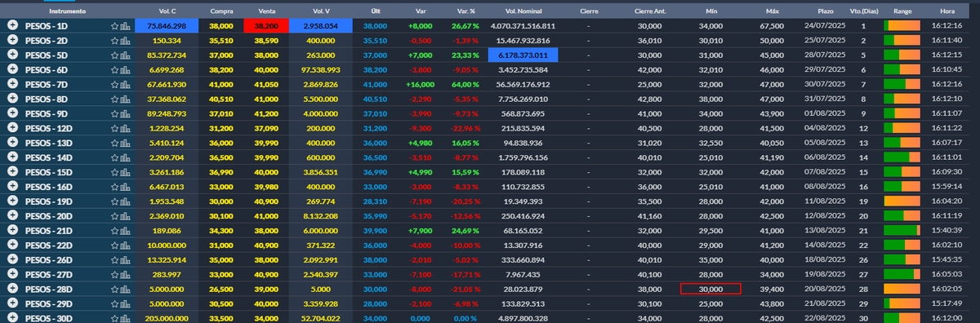Toggle favorite star for PESOS - 28D
The width and height of the screenshot is (980, 323).
tap(115, 289)
